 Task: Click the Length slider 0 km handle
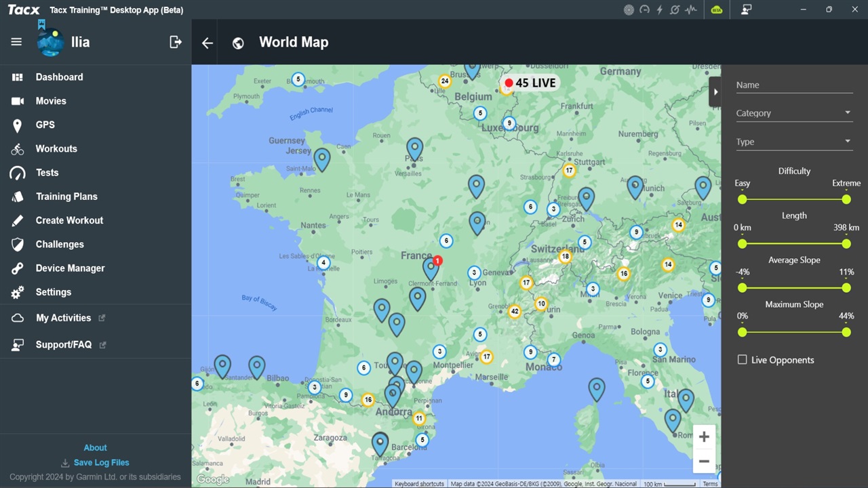click(743, 244)
